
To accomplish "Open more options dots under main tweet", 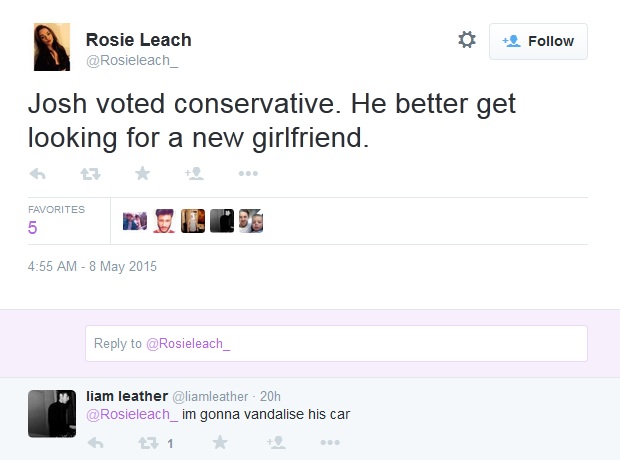I will (248, 173).
